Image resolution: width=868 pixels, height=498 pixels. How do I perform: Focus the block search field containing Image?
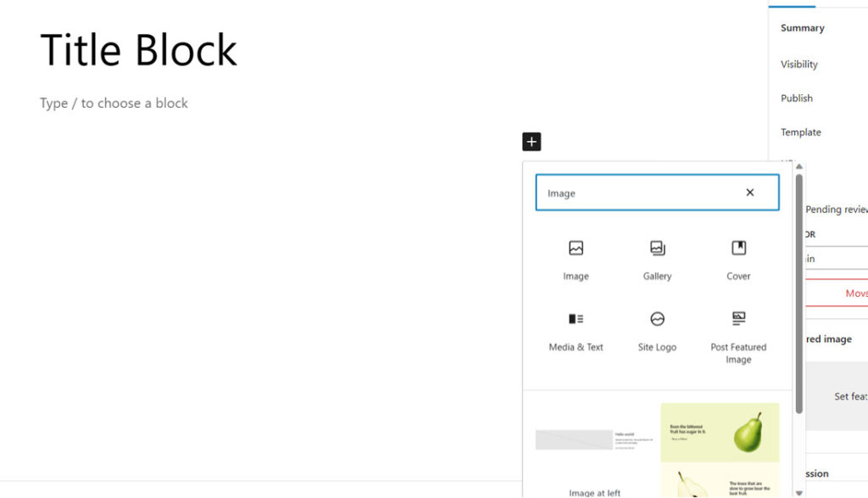pyautogui.click(x=657, y=193)
